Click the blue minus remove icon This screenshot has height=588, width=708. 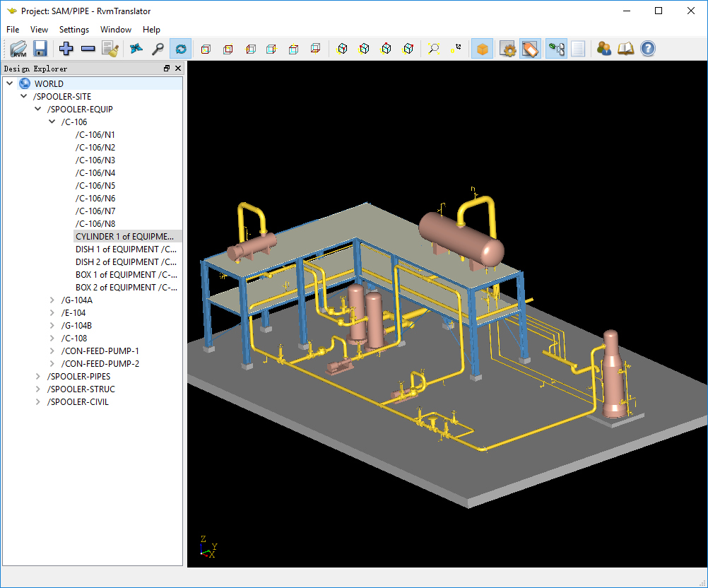[x=88, y=49]
